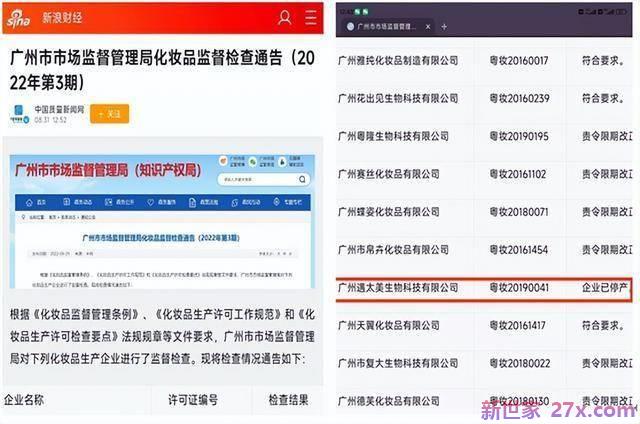Select 企业已停产 result for 广州遇太美
640x424 pixels.
coord(605,288)
